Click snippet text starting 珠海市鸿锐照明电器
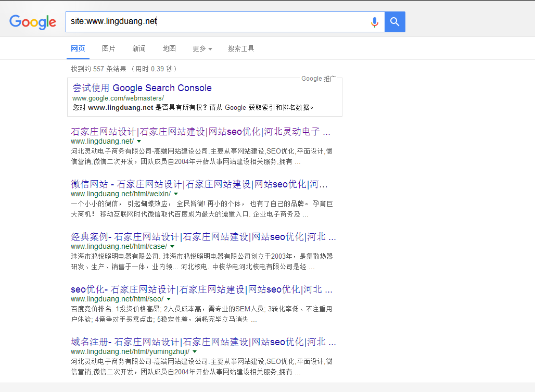This screenshot has height=392, width=535. 202,262
